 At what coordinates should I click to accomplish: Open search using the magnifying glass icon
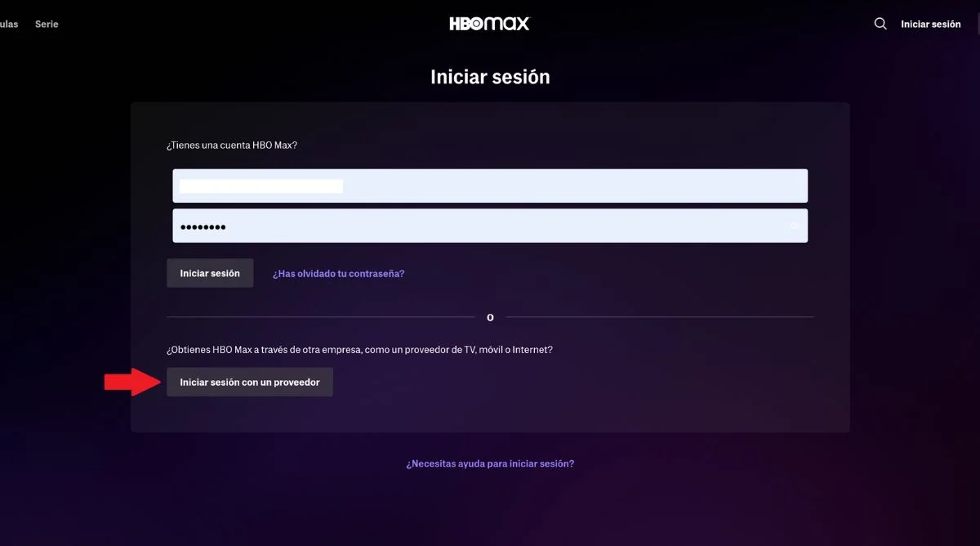click(x=880, y=24)
